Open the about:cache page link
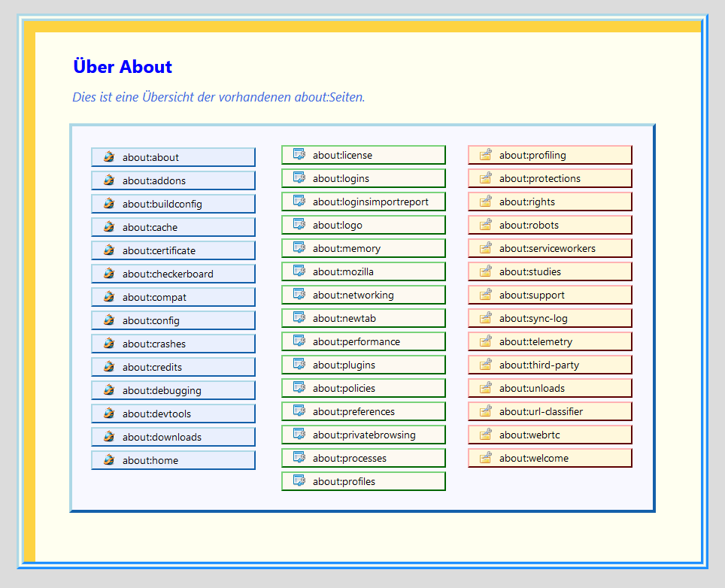The image size is (725, 588). pos(150,227)
